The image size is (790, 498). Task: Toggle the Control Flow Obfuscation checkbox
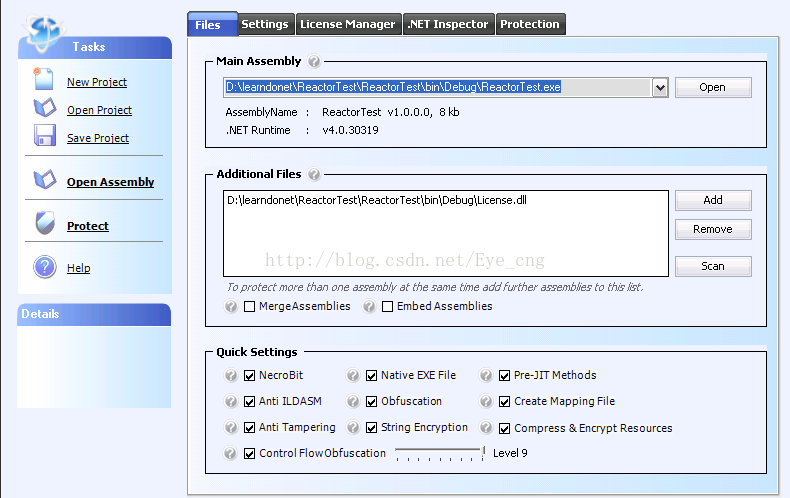[x=249, y=454]
